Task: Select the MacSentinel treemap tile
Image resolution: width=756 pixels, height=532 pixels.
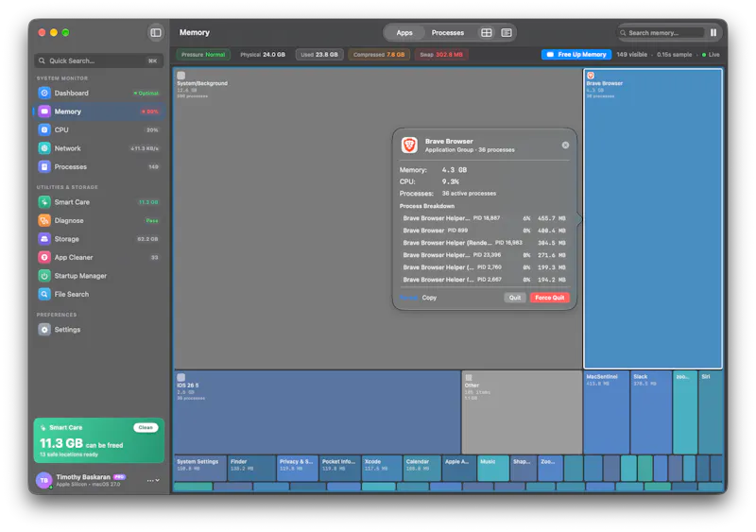Action: tap(607, 412)
